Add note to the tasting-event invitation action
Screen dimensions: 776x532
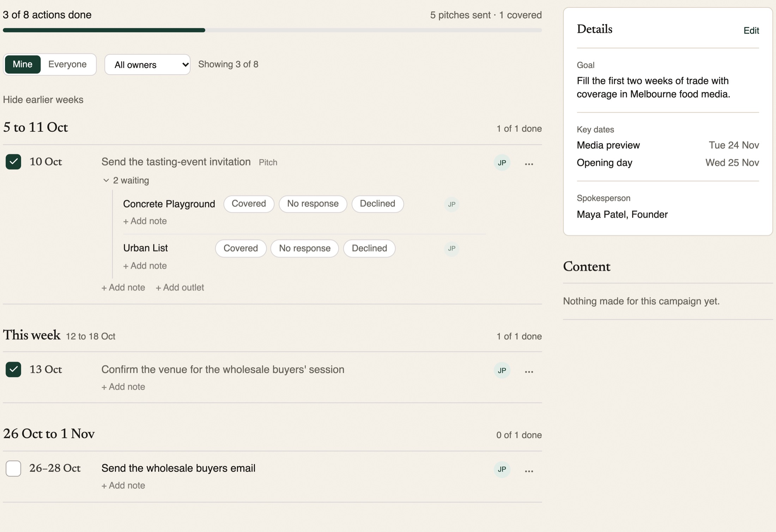[123, 288]
